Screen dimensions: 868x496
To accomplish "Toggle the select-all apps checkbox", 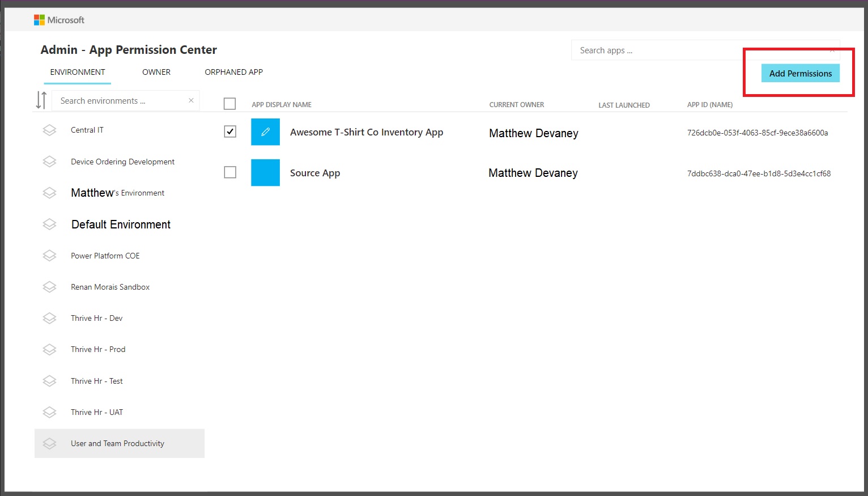I will pyautogui.click(x=229, y=103).
